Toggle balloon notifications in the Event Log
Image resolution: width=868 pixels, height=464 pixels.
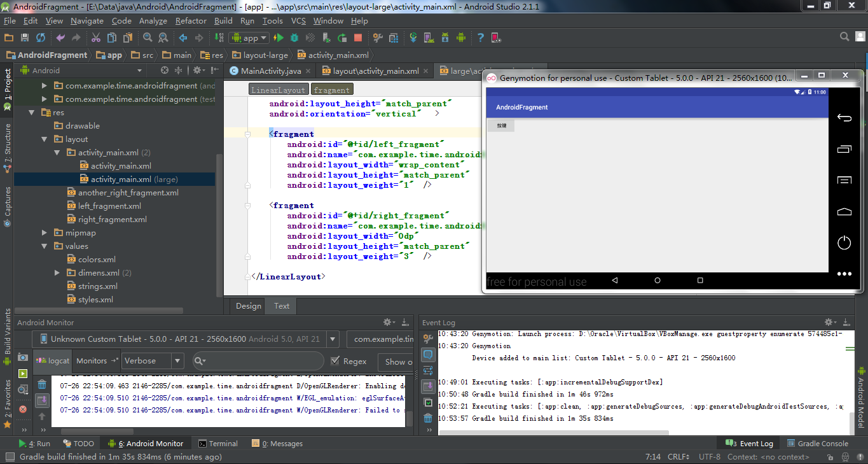click(429, 355)
